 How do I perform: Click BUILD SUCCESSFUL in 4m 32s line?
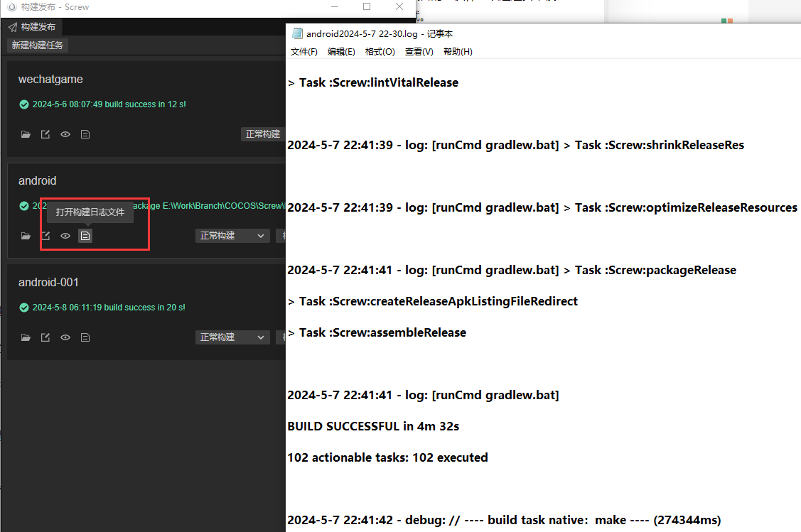click(x=373, y=426)
